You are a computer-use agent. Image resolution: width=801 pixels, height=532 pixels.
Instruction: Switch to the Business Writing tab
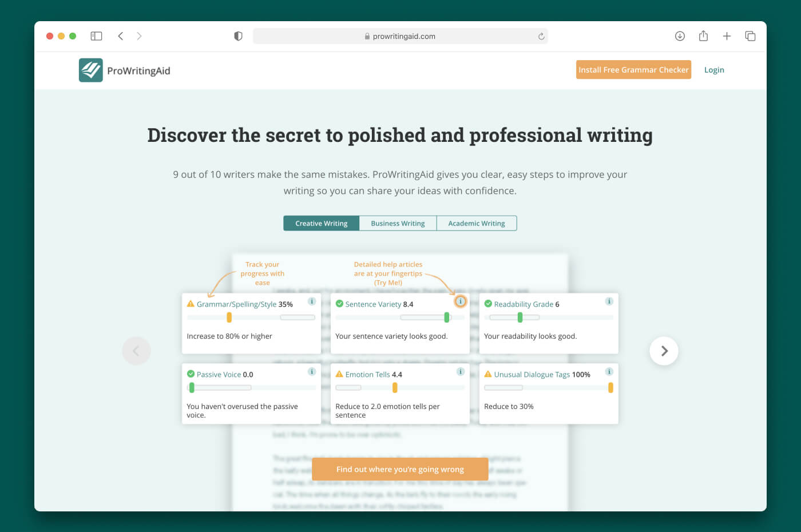[x=398, y=223]
